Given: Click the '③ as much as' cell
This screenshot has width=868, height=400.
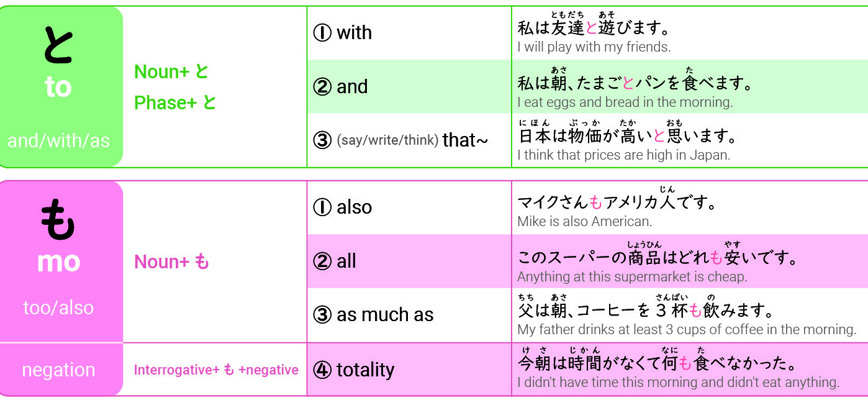Looking at the screenshot, I should click(x=409, y=315).
